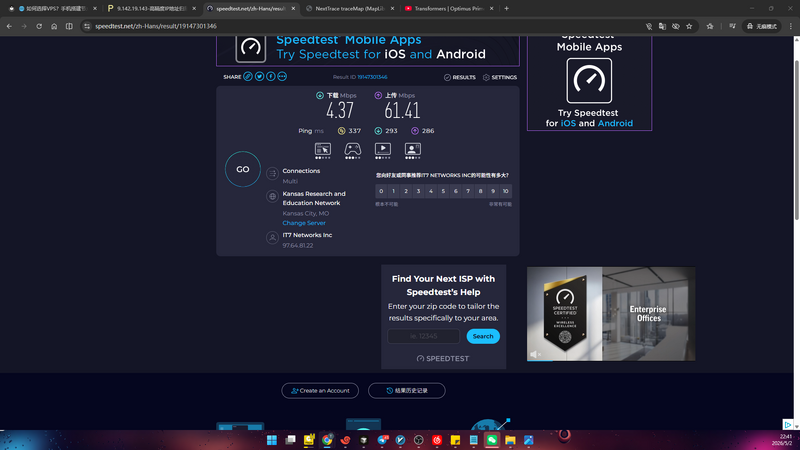Click the incognito mode indicator
This screenshot has height=450, width=800.
[x=762, y=26]
